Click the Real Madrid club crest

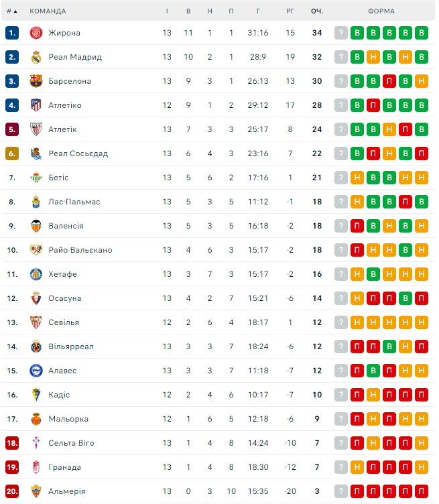point(36,57)
